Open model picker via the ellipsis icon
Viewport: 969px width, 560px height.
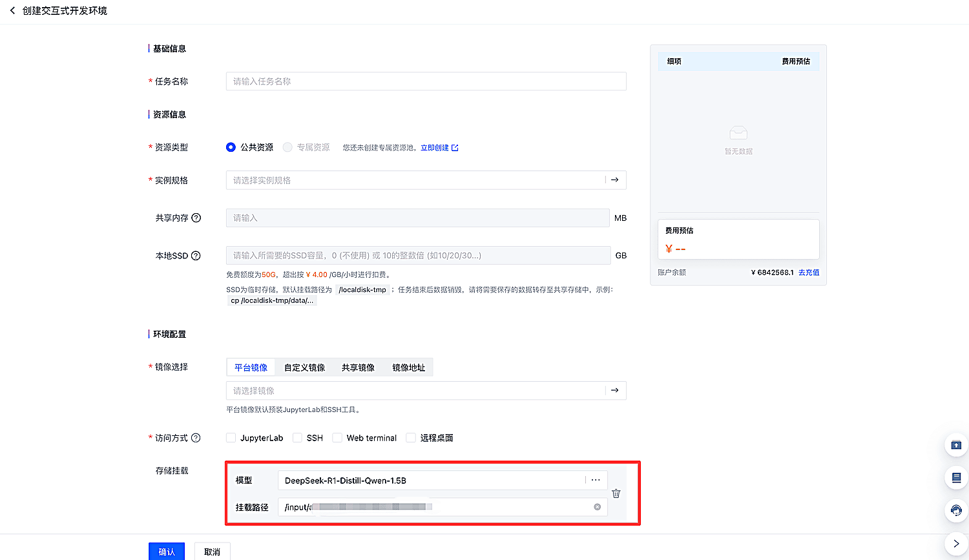(596, 480)
